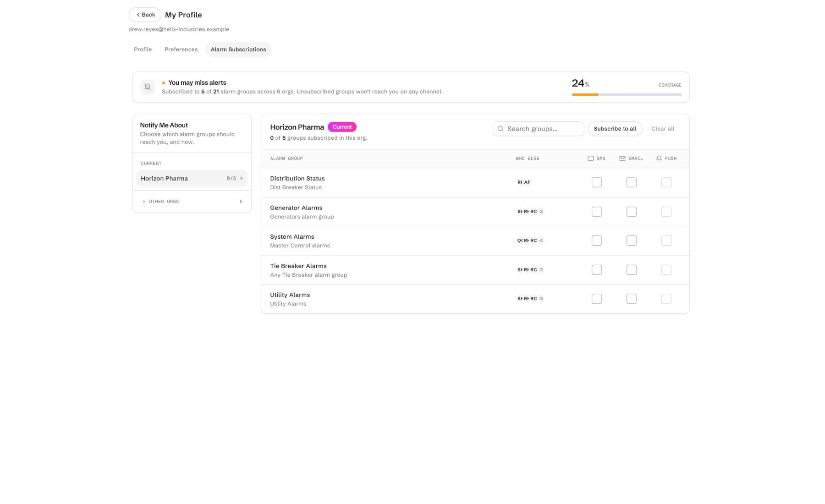Toggle SMS for System Alarms
825x504 pixels.
click(596, 241)
